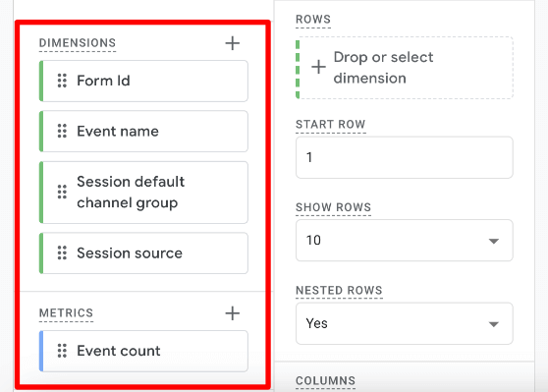Click the Event count drag handle
This screenshot has height=392, width=548.
point(62,351)
